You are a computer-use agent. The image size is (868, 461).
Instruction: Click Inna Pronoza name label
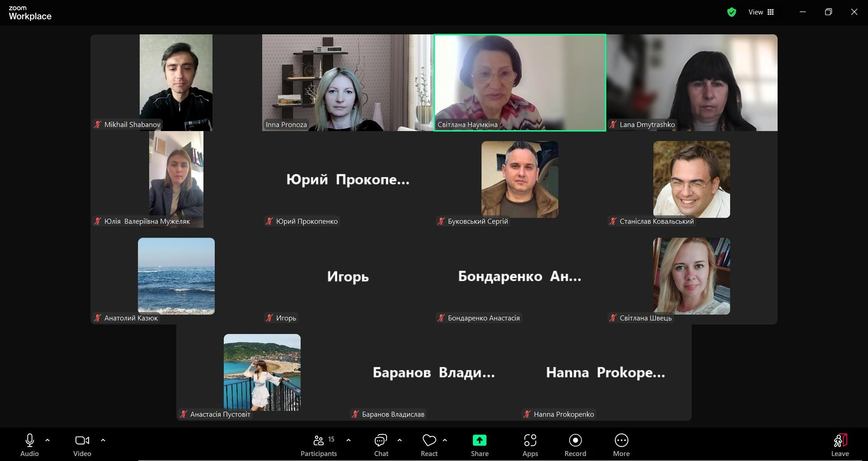tap(286, 125)
